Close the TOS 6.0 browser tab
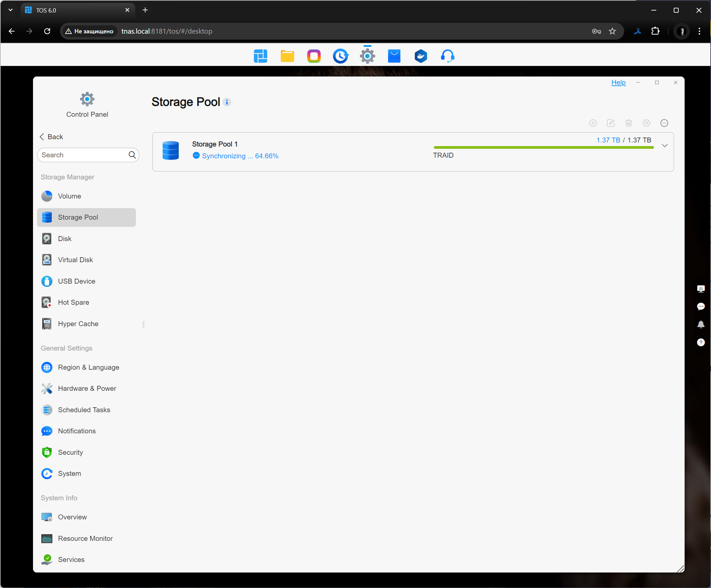Screen dimensions: 711x588 (127, 10)
